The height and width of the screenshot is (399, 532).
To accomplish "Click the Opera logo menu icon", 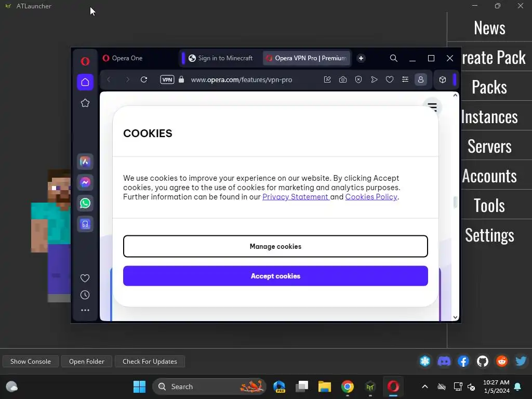I will [x=85, y=61].
